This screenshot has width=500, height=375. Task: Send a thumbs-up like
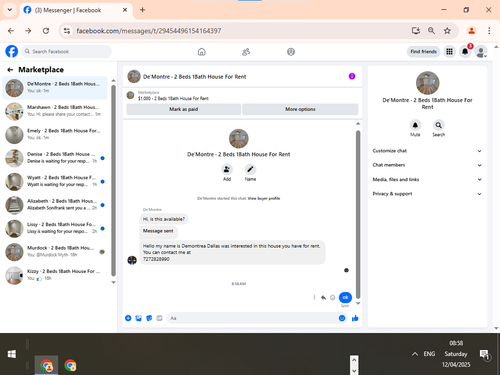click(355, 318)
